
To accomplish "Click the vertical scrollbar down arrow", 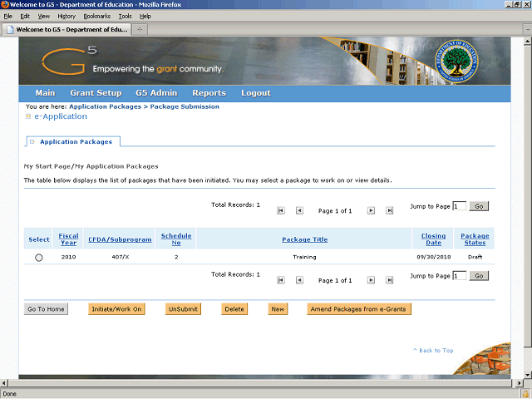I will [x=528, y=375].
